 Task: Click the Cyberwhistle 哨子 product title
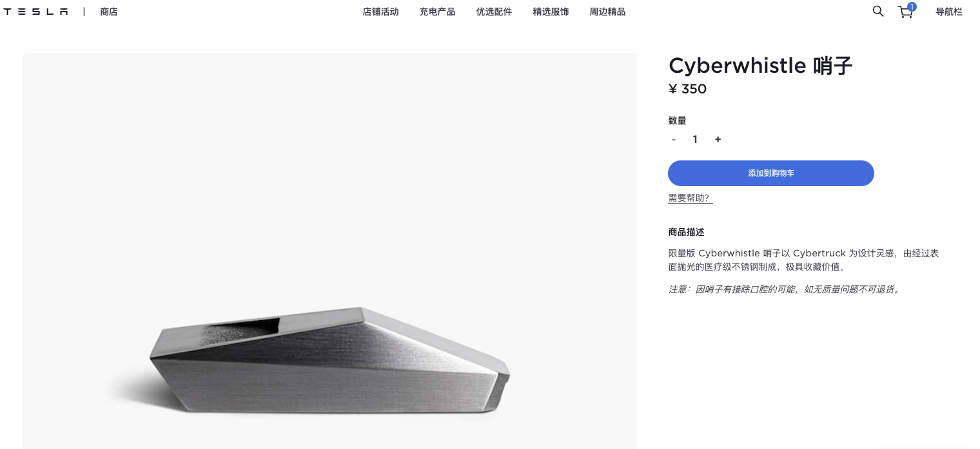point(761,66)
